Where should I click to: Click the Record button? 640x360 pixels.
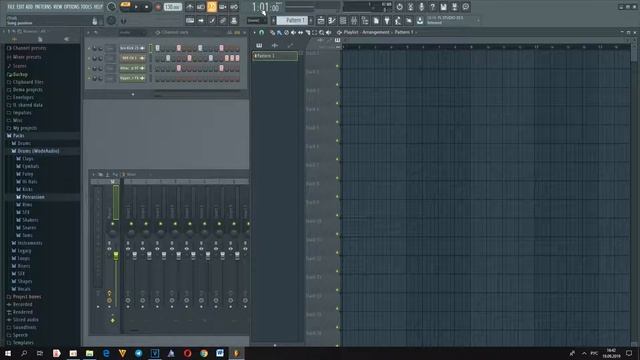tap(158, 7)
